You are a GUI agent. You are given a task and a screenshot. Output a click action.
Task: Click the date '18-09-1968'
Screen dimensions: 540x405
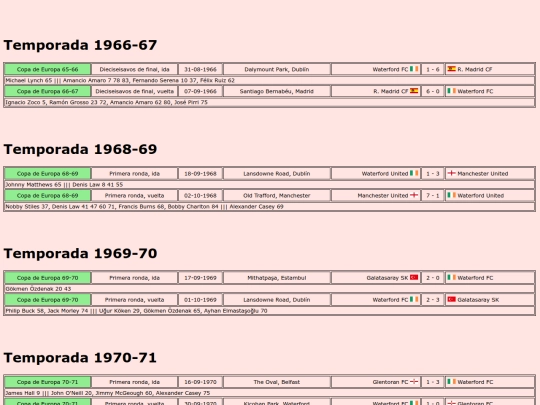coord(200,174)
